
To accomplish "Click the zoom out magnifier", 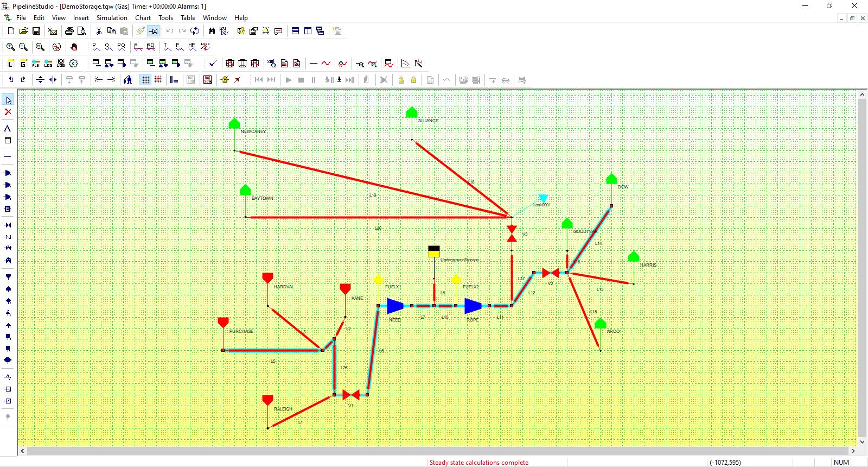I will pos(23,47).
